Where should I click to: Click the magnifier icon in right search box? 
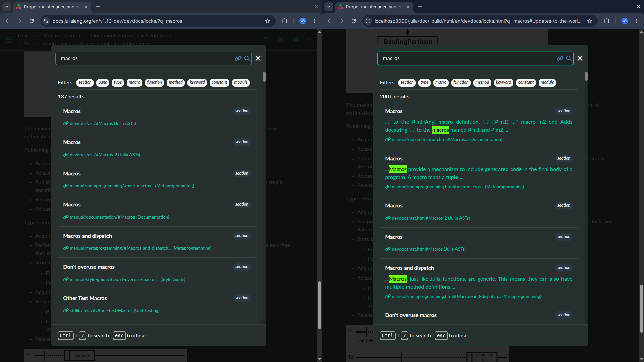(569, 58)
